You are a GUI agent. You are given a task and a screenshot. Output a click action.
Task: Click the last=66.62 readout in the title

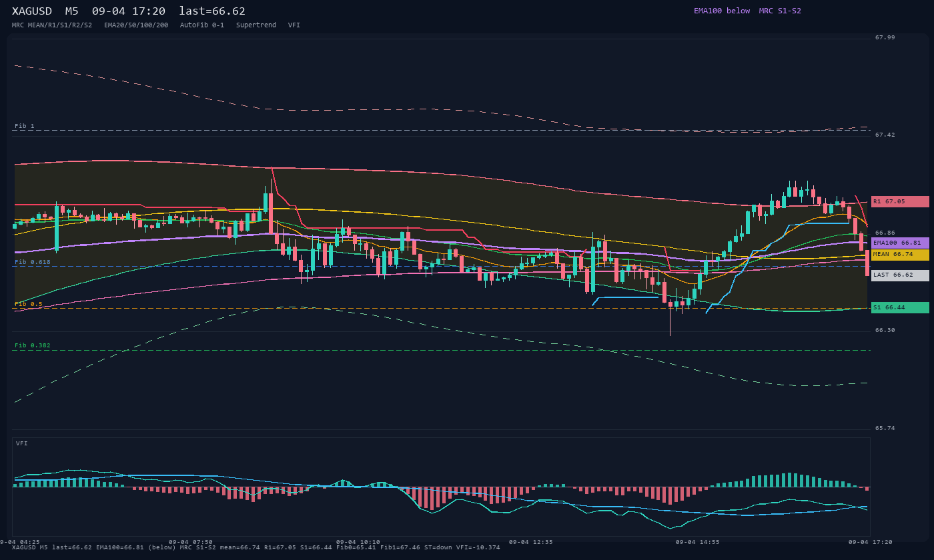point(212,11)
